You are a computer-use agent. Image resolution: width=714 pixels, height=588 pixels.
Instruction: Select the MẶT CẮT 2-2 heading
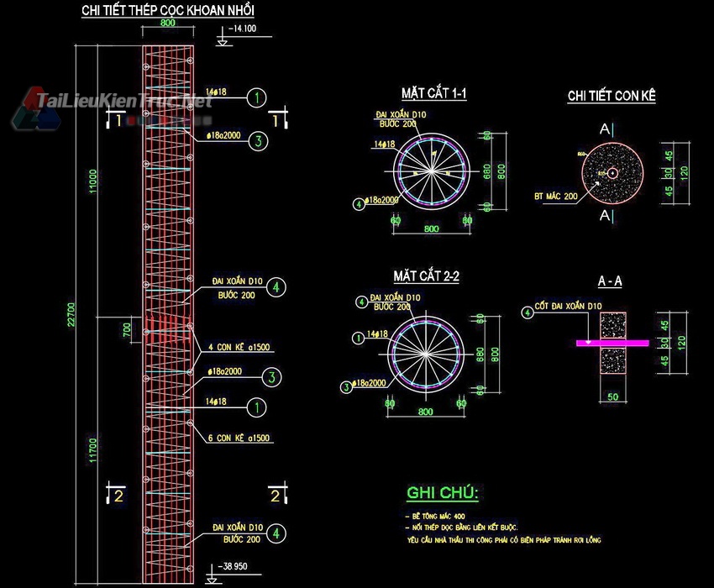tap(426, 276)
